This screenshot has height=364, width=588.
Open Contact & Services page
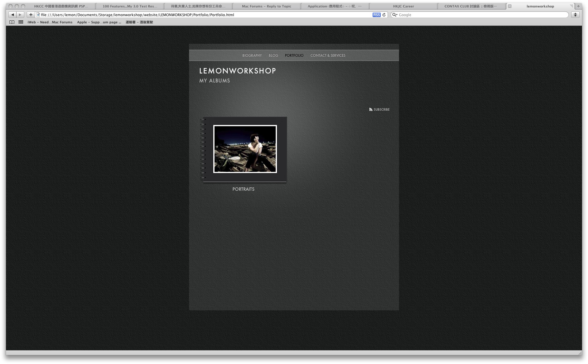coord(328,55)
